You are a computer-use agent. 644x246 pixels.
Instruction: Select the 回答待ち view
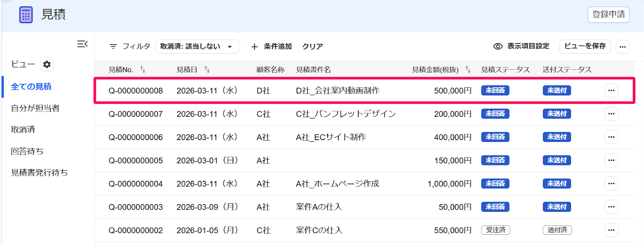27,151
